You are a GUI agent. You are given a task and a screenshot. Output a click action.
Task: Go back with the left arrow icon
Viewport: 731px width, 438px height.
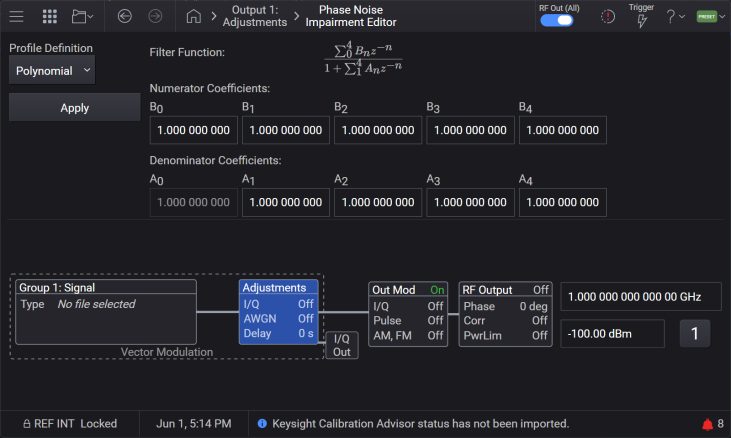coord(124,16)
